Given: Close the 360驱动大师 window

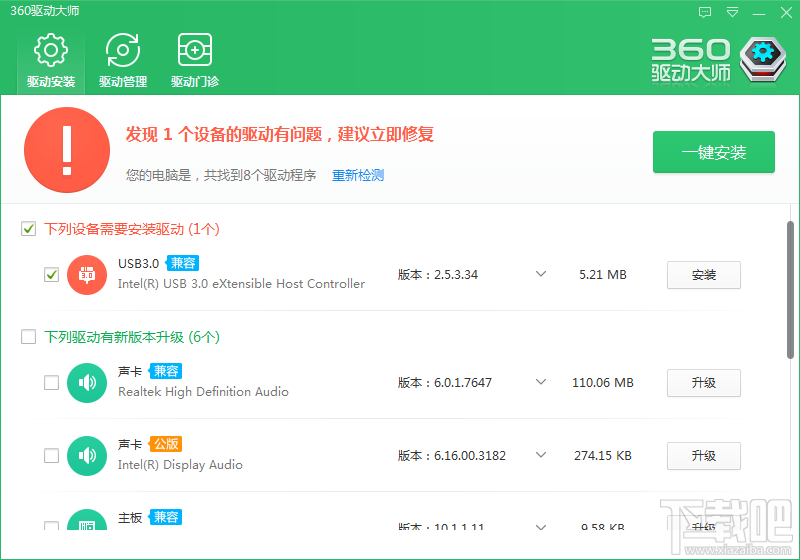Looking at the screenshot, I should pos(786,12).
